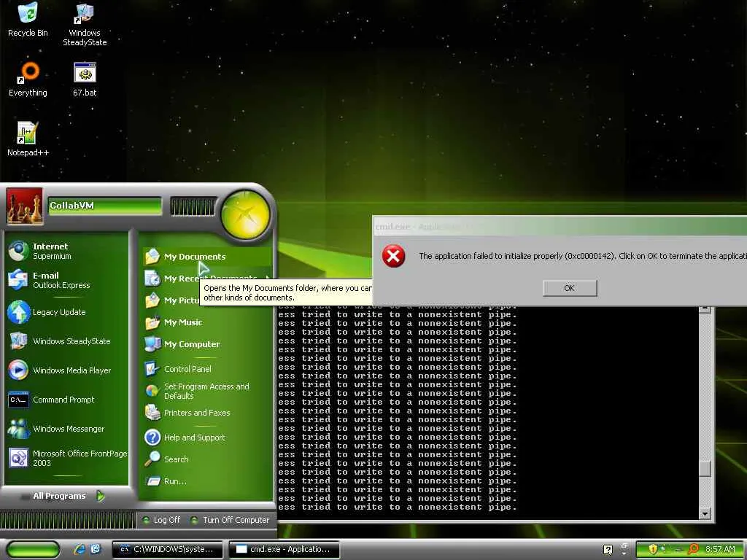Open My Documents folder
The height and width of the screenshot is (560, 747).
[x=207, y=257]
